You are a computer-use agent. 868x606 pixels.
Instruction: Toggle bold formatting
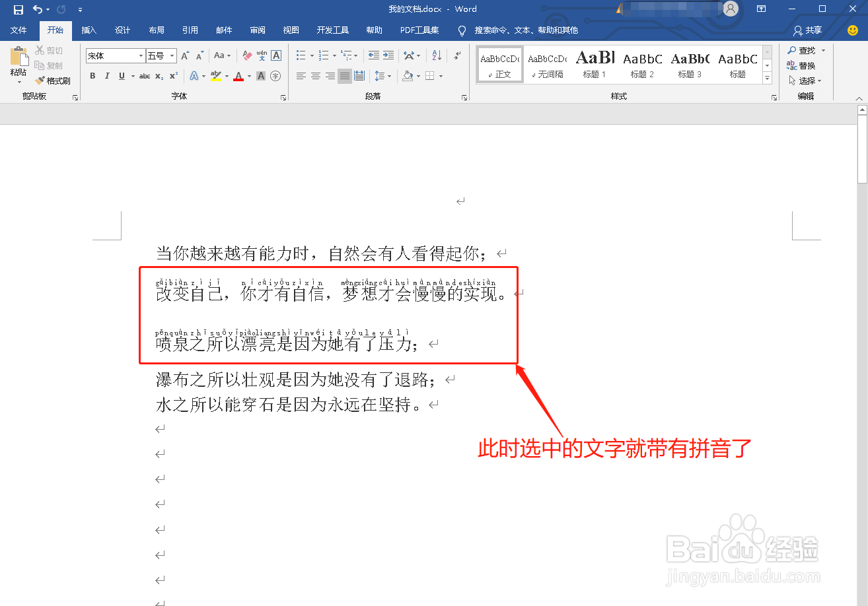click(92, 76)
